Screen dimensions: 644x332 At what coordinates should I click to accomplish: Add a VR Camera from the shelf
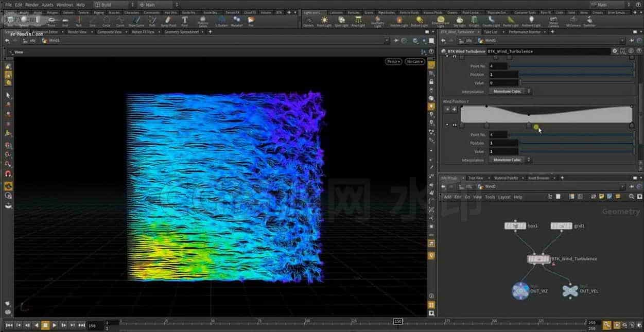point(573,21)
